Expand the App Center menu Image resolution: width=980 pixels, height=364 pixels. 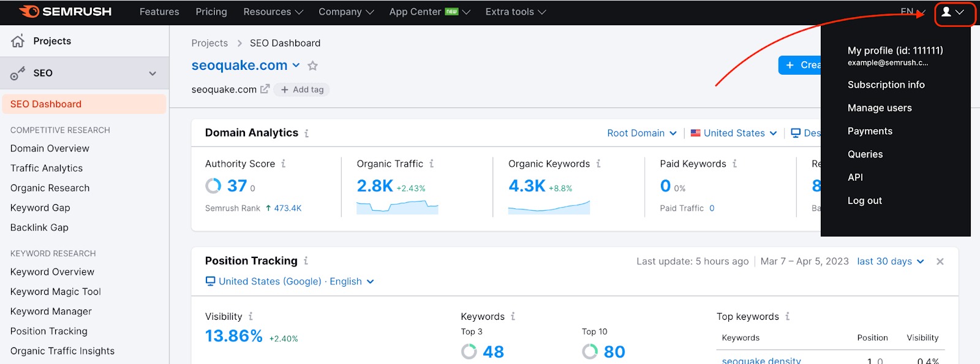429,12
